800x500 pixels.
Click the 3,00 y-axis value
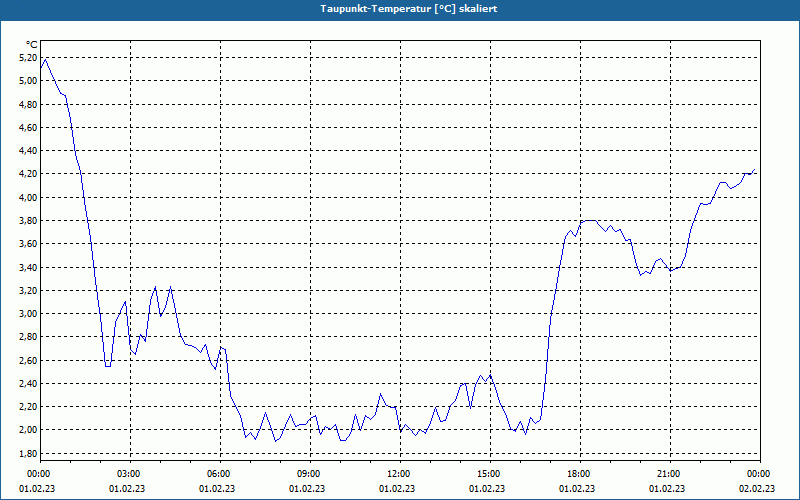tap(28, 314)
